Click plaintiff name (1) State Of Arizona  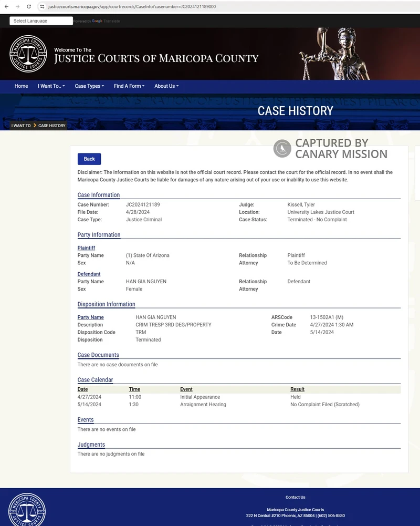click(x=148, y=255)
